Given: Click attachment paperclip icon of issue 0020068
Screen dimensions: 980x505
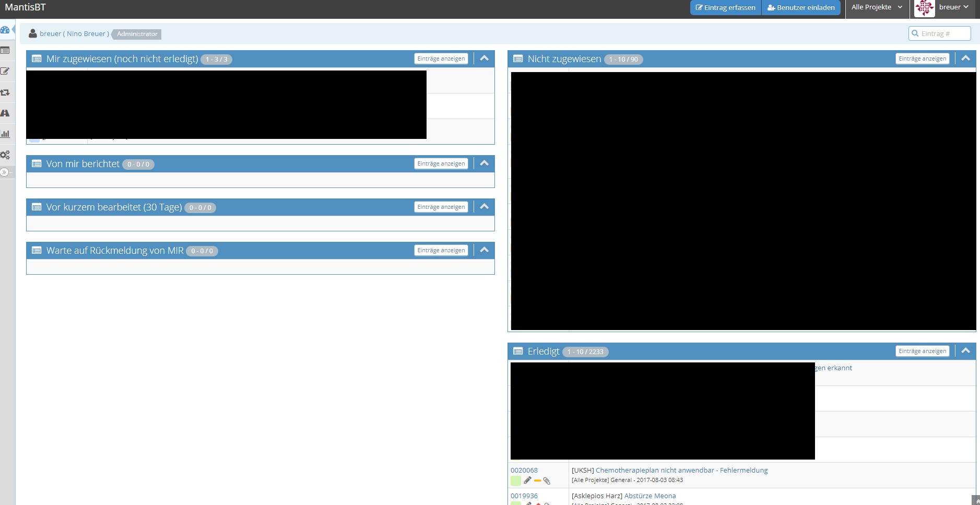Looking at the screenshot, I should pyautogui.click(x=547, y=481).
